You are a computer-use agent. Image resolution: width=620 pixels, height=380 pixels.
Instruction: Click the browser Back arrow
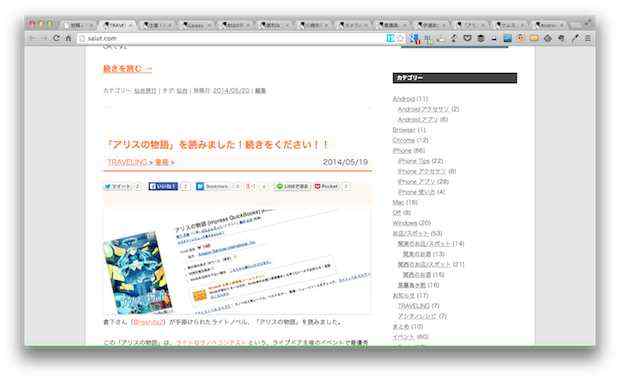(x=33, y=38)
